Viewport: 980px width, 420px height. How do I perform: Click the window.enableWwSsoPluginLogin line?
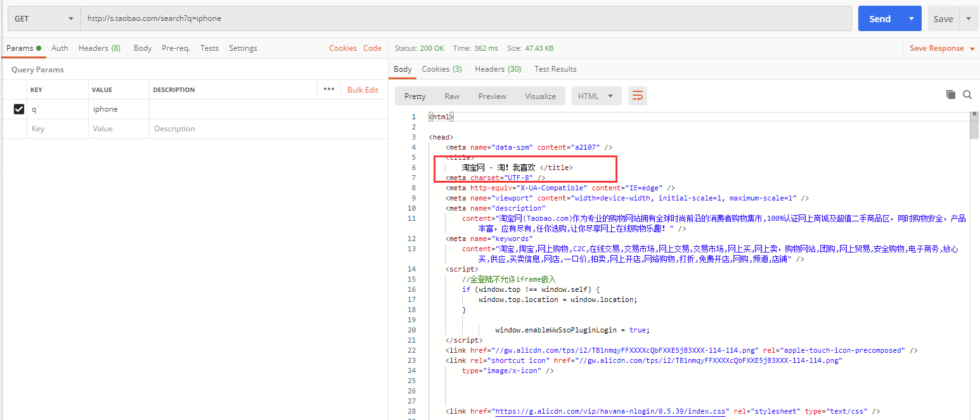pos(572,330)
